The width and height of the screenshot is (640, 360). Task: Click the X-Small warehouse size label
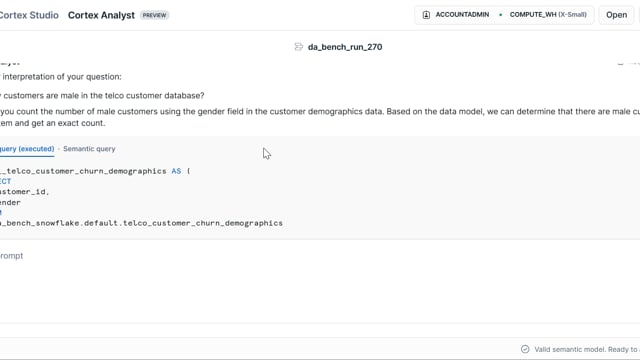coord(572,15)
